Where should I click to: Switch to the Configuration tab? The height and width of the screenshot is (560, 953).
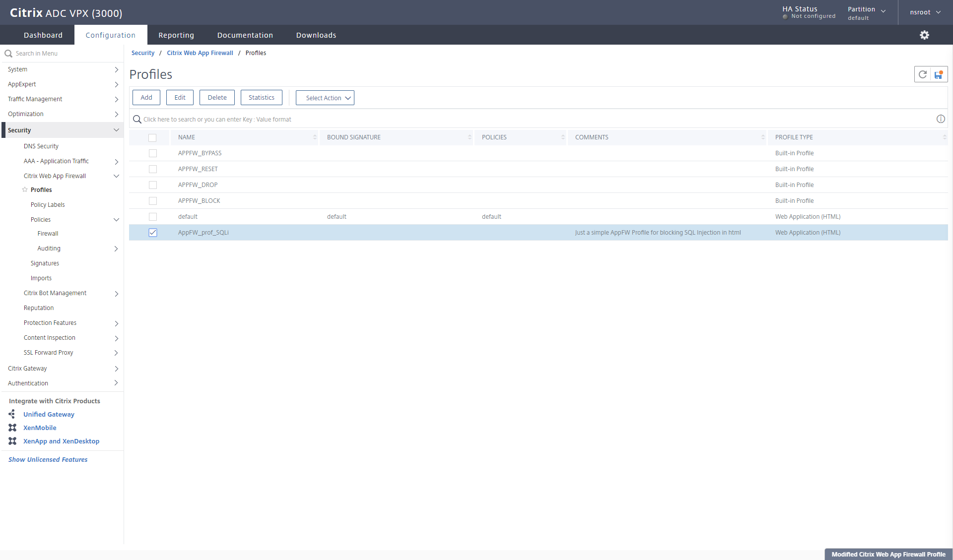tap(111, 35)
